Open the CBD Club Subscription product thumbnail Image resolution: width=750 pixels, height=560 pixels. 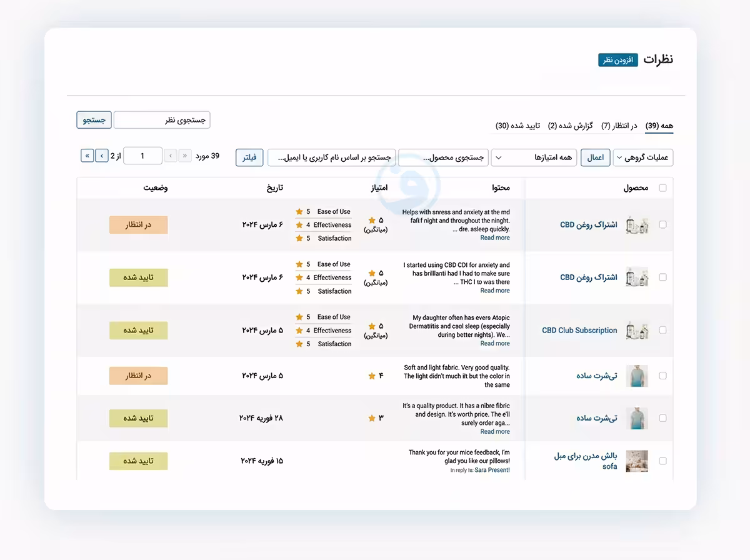point(637,330)
